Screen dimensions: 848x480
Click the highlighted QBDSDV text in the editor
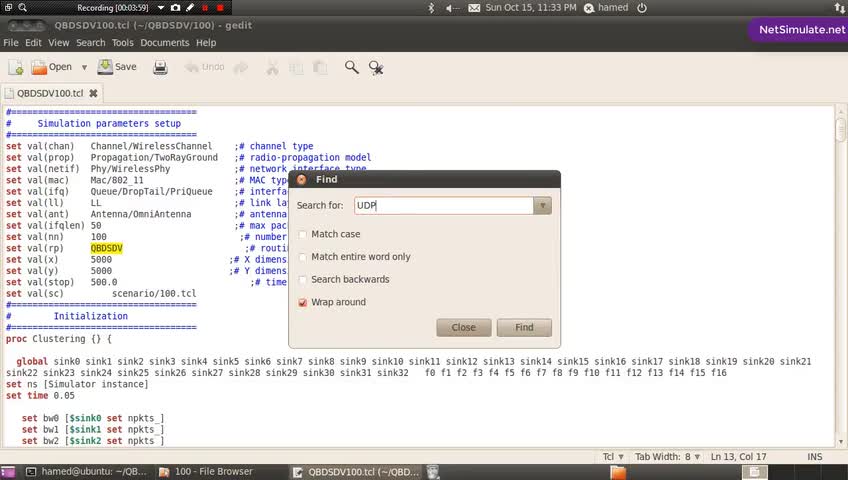[x=107, y=248]
